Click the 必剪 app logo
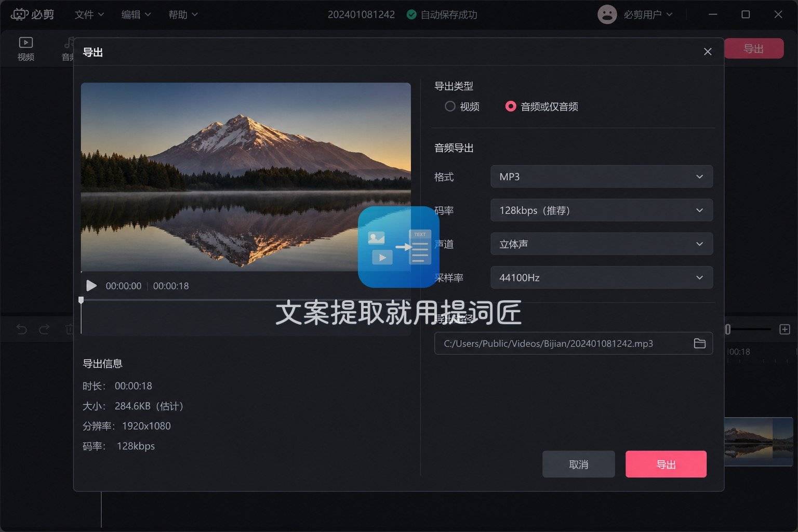This screenshot has width=798, height=532. click(x=32, y=15)
